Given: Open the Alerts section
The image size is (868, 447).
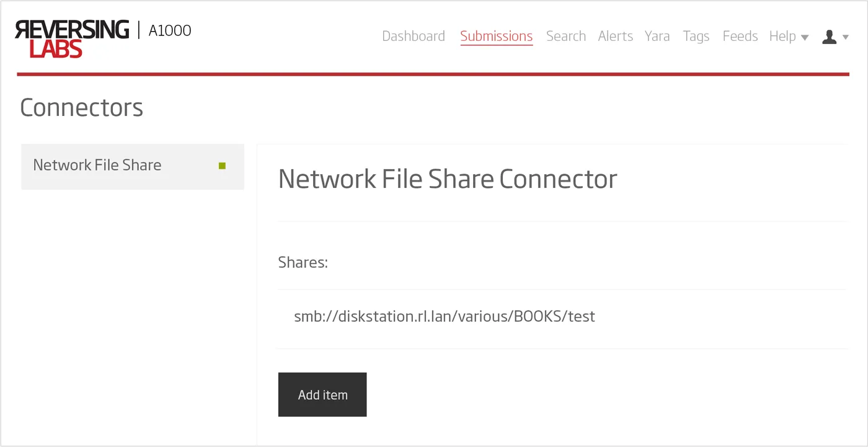Looking at the screenshot, I should point(615,36).
